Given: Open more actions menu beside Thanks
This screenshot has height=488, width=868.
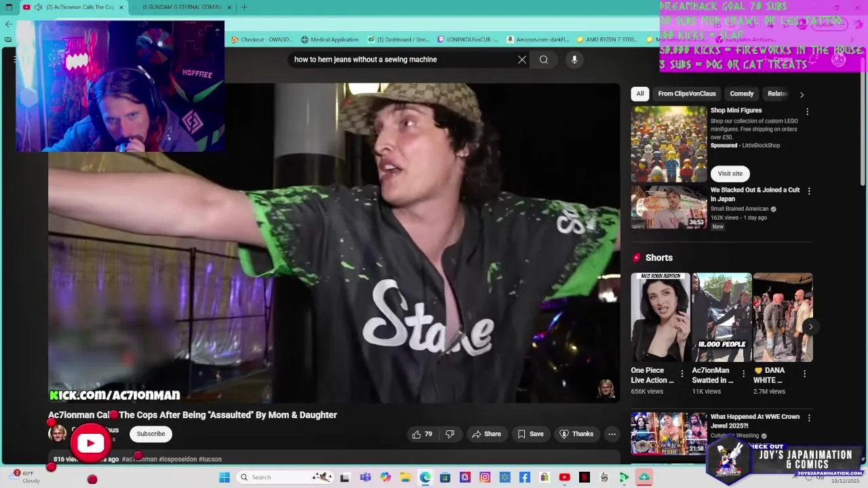Looking at the screenshot, I should (612, 434).
